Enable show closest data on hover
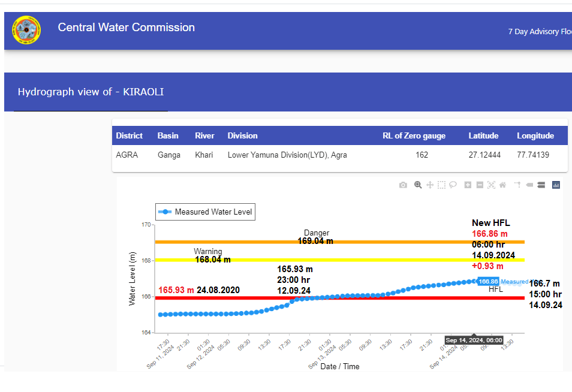The image size is (572, 392). [x=529, y=185]
